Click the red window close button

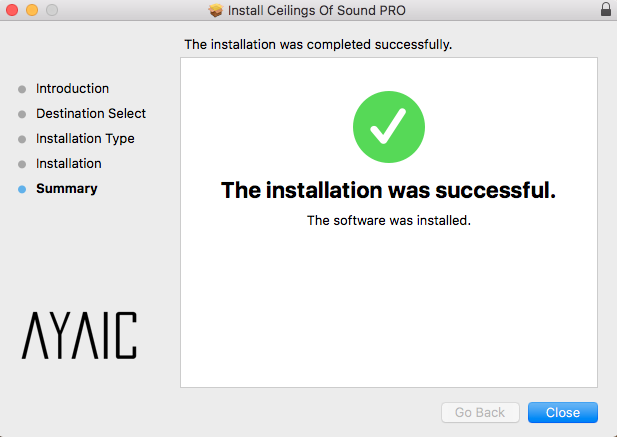pos(12,10)
